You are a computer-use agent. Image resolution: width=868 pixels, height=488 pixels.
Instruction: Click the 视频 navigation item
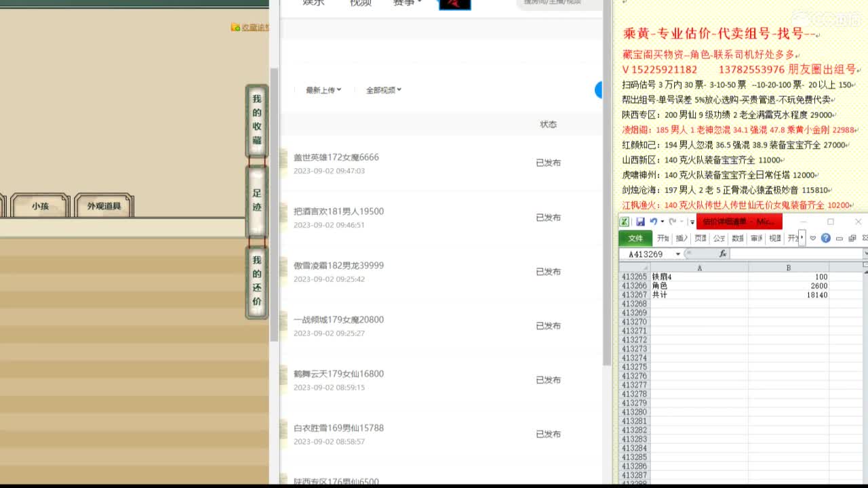click(x=360, y=3)
